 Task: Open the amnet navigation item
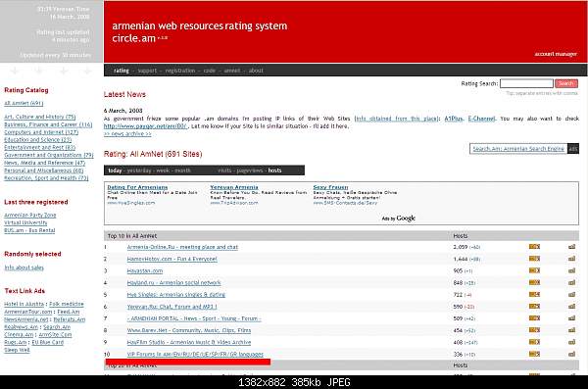pyautogui.click(x=231, y=71)
